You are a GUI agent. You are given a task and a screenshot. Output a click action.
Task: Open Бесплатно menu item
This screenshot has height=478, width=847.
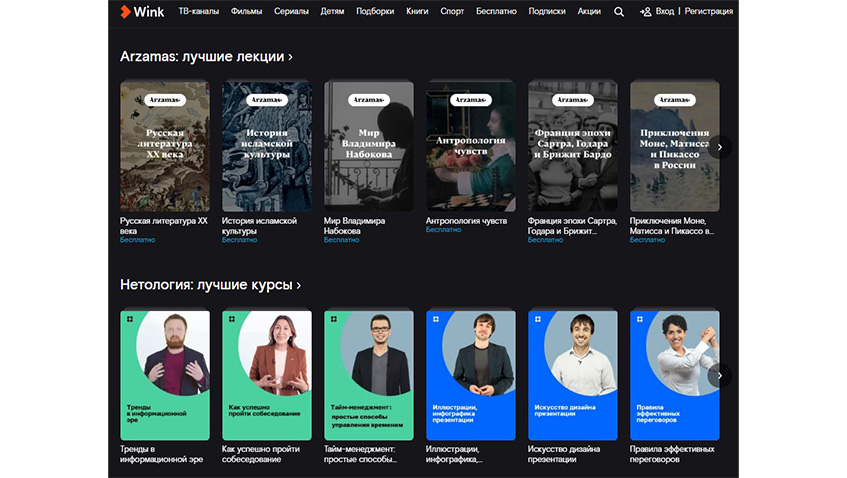click(x=496, y=11)
